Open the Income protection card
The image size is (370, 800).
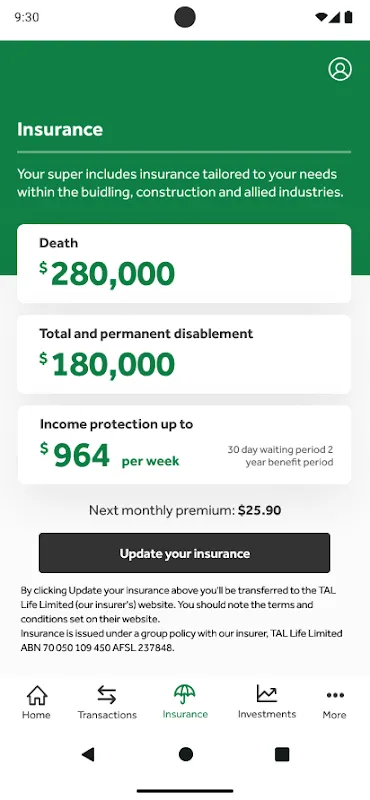(184, 444)
